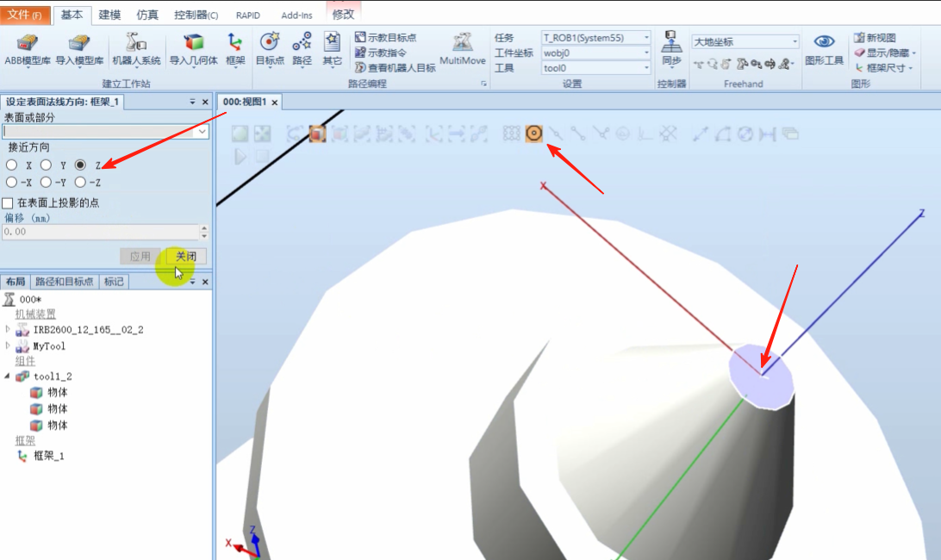
Task: Switch to the 路径和目标点 panel tab
Action: (65, 282)
